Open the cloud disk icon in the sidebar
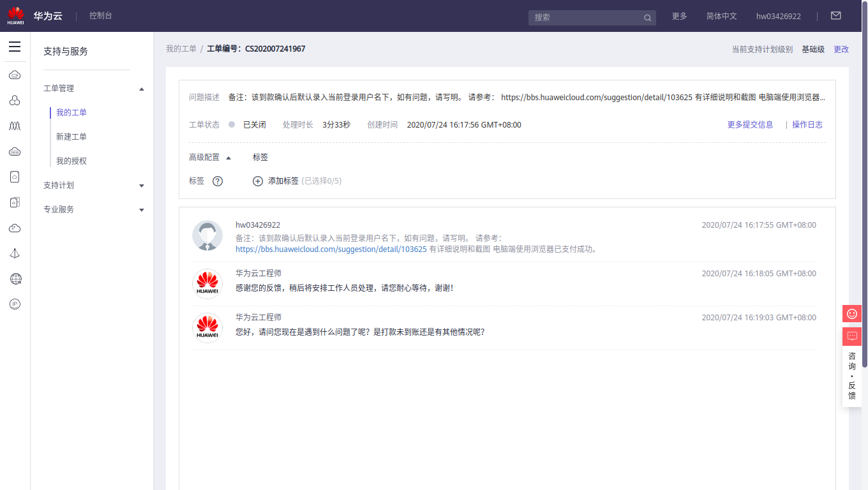This screenshot has width=868, height=490. (x=15, y=152)
